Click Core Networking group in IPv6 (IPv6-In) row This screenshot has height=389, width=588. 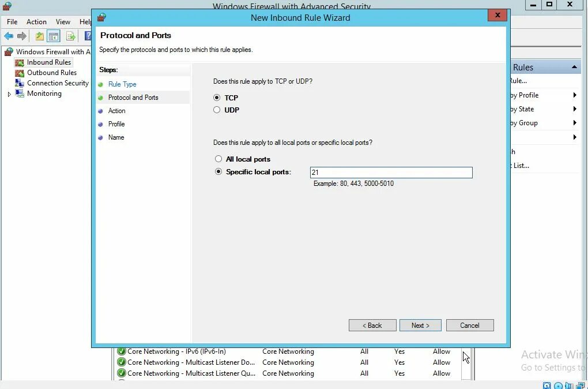click(x=288, y=351)
